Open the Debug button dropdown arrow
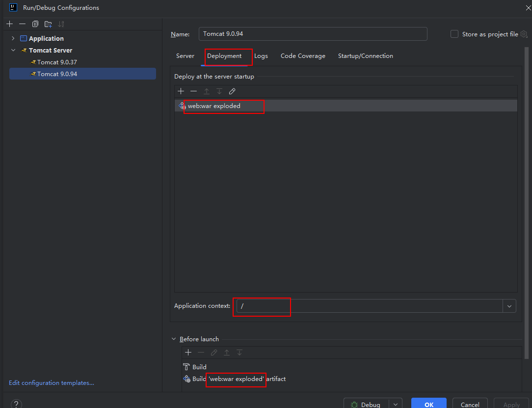Viewport: 532px width, 408px height. [396, 405]
